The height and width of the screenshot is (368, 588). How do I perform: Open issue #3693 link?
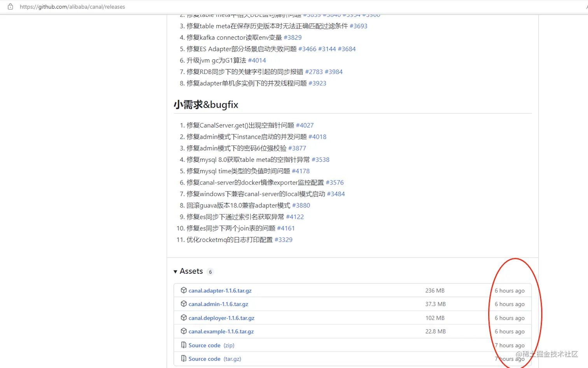tap(358, 26)
